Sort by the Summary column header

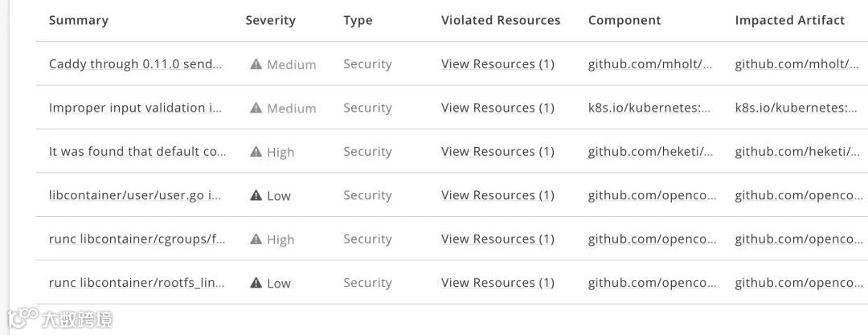(x=79, y=21)
